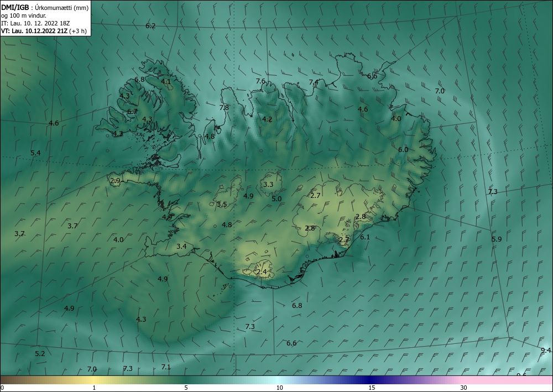Select the 3.3 value inside glacier outline
Screen dimensions: 553x392
268,184
